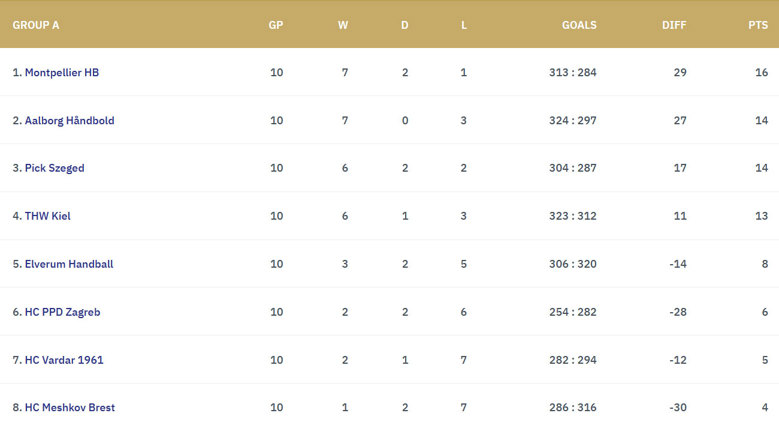The height and width of the screenshot is (424, 779).
Task: Click the GP column header
Action: tap(276, 25)
